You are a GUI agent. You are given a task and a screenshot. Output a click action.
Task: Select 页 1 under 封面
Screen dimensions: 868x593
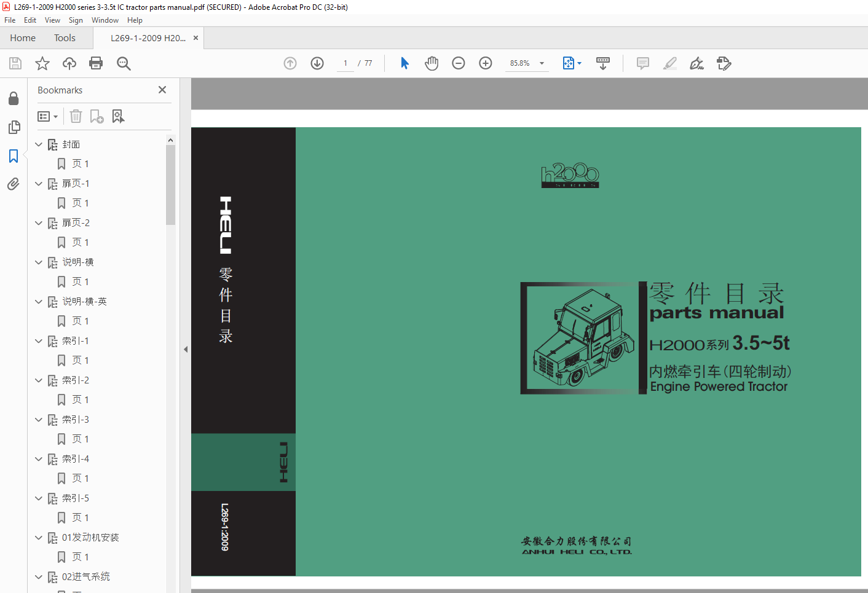pos(81,164)
